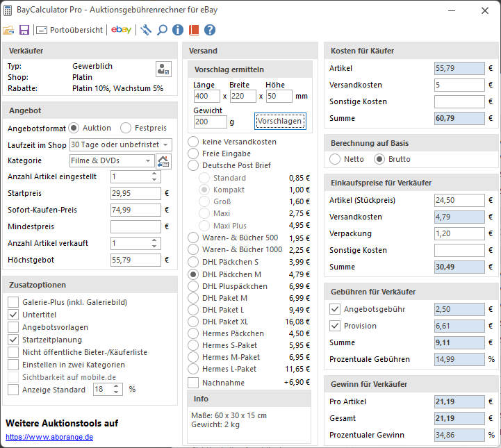
Task: Enable Galerie-Plus option
Action: tap(13, 302)
